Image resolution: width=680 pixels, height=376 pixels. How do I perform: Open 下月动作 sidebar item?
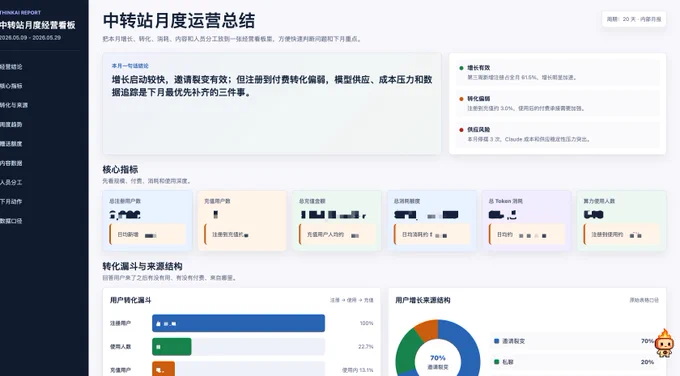pos(11,201)
